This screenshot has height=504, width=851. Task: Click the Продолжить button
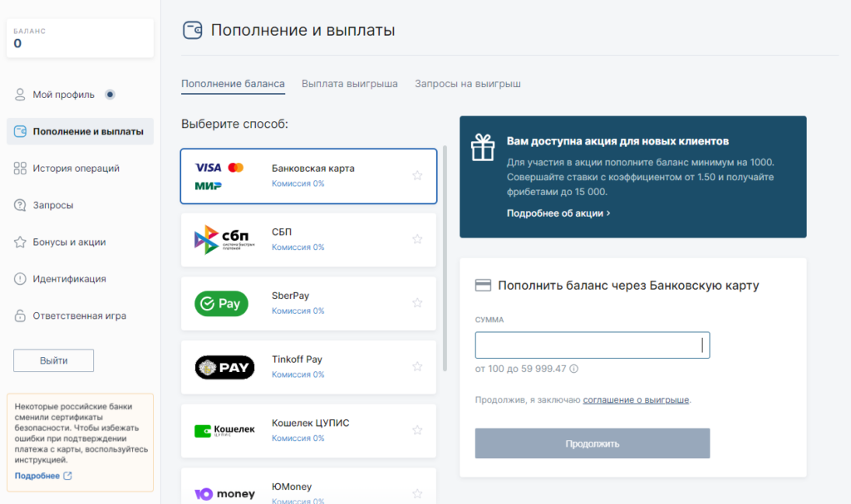(592, 443)
